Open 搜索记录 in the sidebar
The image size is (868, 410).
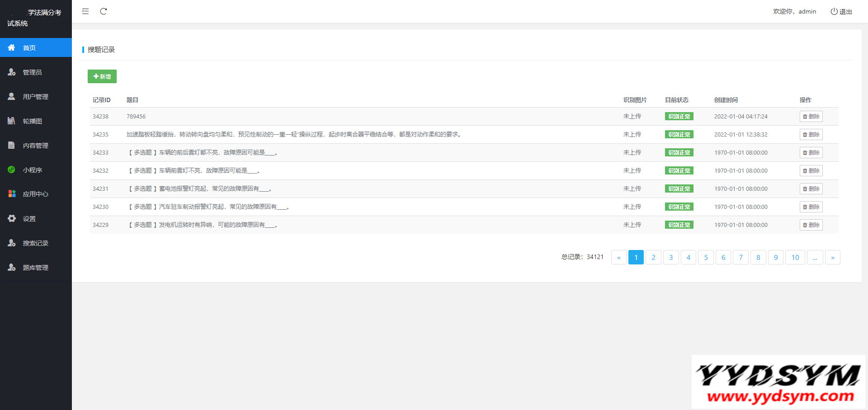(x=35, y=243)
